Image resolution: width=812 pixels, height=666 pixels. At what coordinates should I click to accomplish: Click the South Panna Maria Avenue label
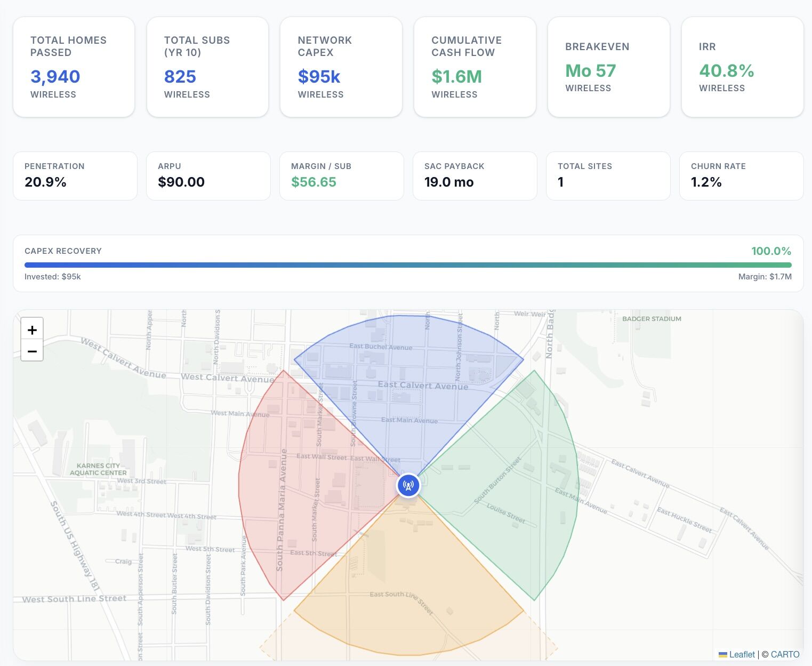(x=281, y=510)
